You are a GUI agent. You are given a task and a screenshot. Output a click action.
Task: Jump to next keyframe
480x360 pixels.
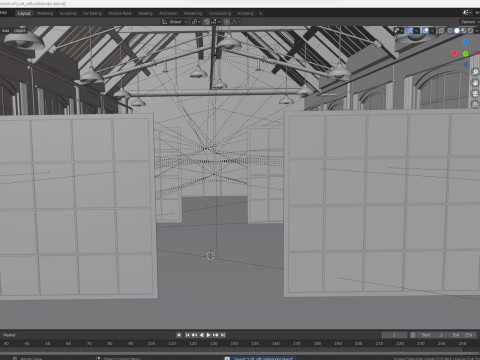pos(216,335)
